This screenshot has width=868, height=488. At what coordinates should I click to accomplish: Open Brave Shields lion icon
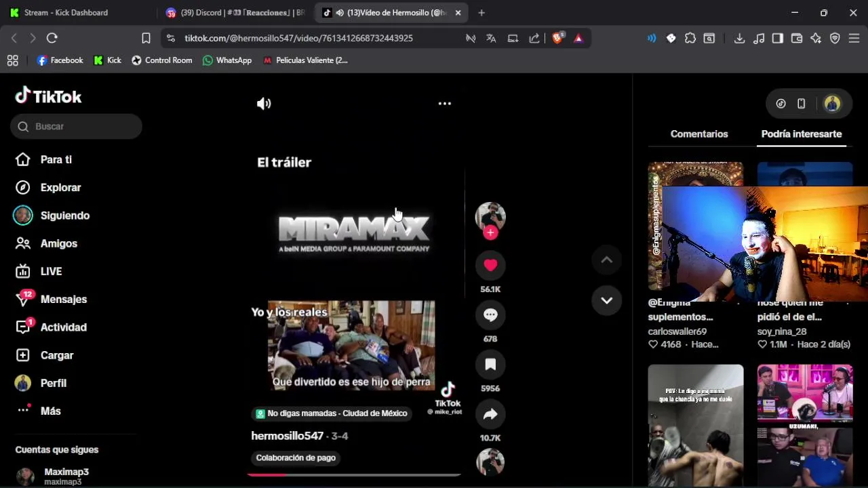point(557,39)
